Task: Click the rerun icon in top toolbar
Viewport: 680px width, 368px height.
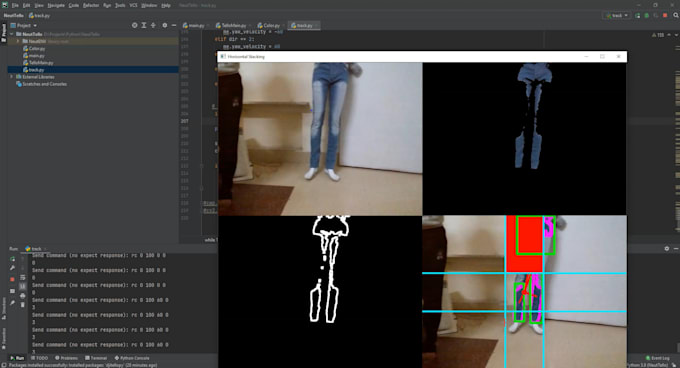Action: click(638, 16)
